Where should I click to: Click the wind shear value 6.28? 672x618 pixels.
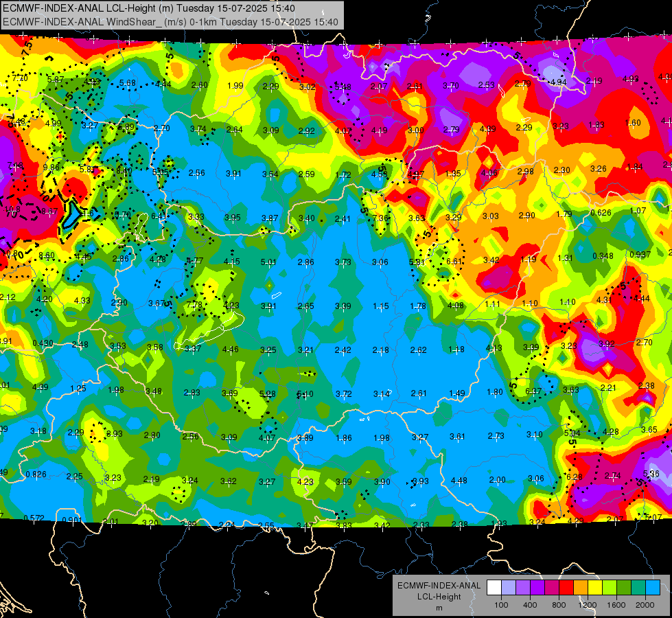575,477
